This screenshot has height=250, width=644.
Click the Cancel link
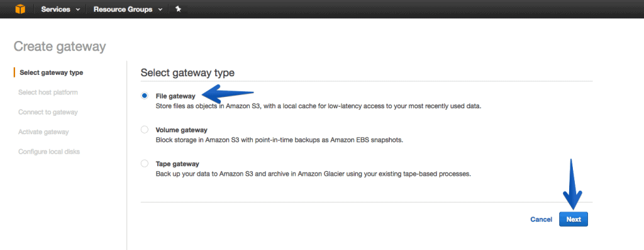pos(541,220)
